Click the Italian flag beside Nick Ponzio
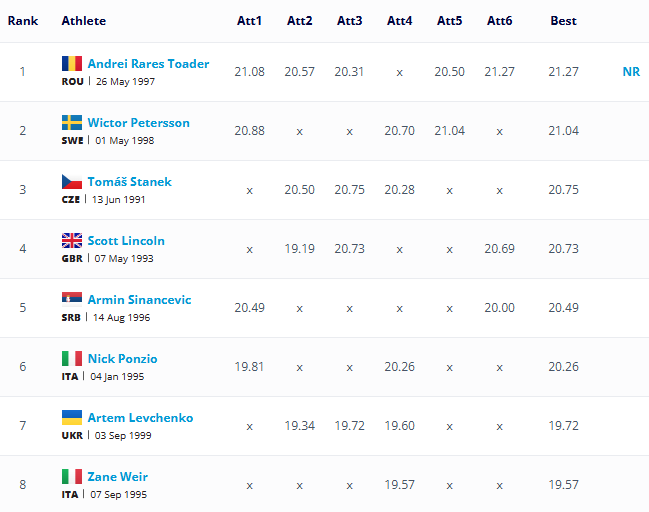649x512 pixels. (x=71, y=359)
